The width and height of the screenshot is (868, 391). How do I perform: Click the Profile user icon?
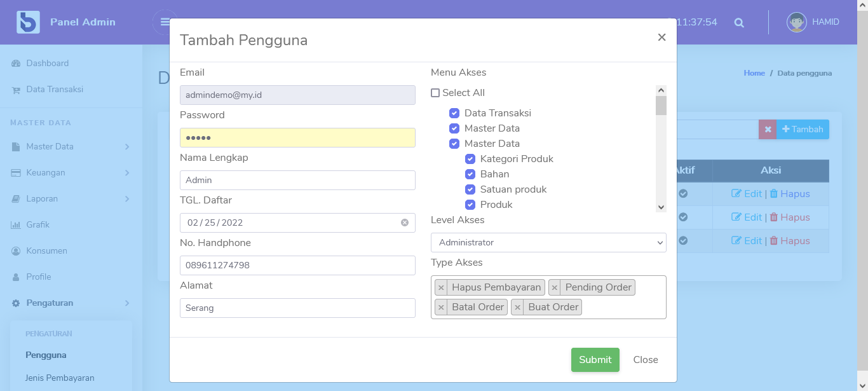[x=16, y=277]
